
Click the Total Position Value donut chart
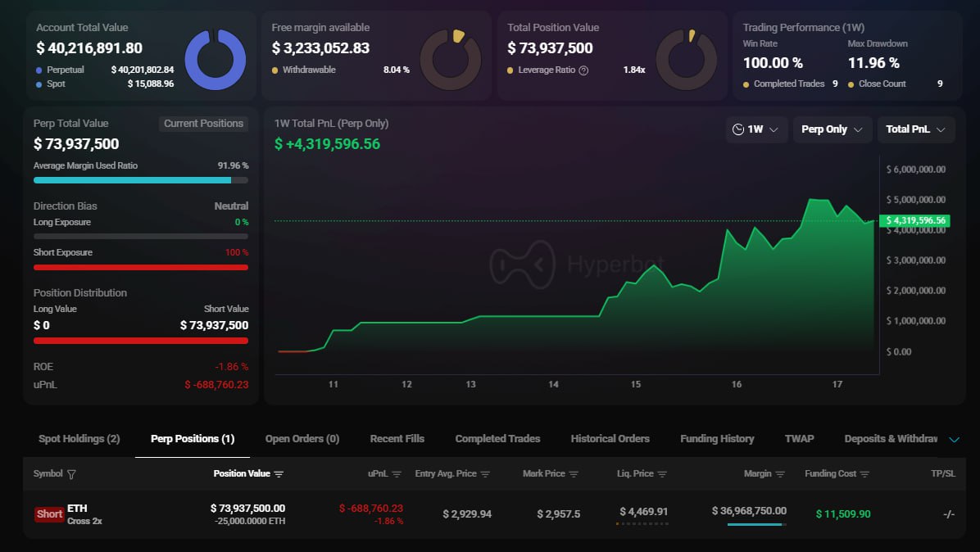click(x=687, y=59)
